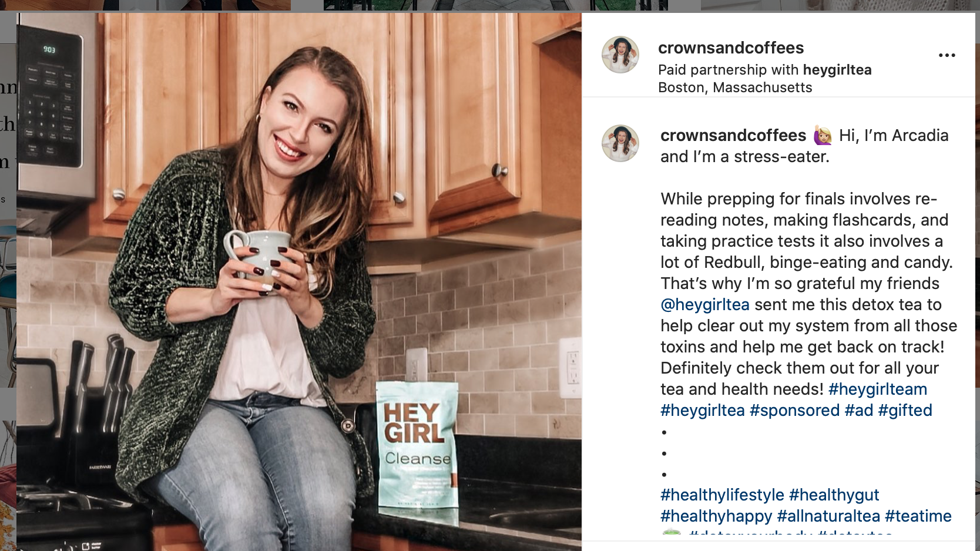Open the #healthyhappy hashtag
Viewport: 980px width, 551px height.
pyautogui.click(x=716, y=516)
